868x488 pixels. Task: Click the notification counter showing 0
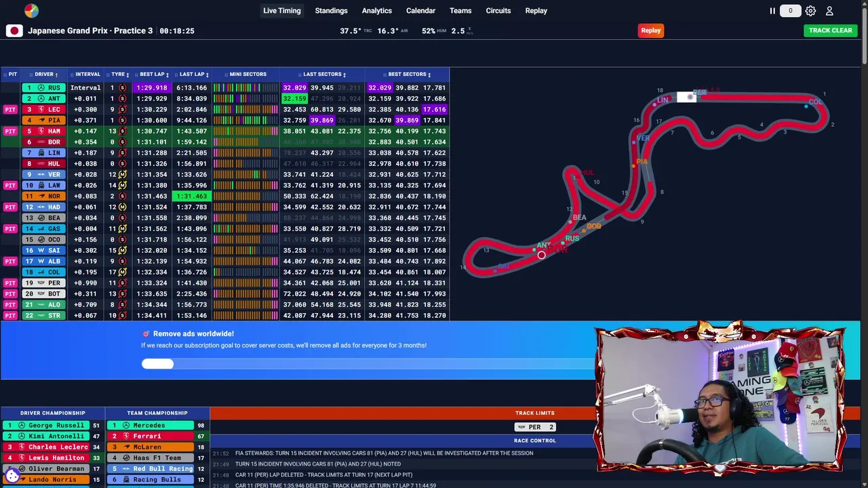[790, 11]
